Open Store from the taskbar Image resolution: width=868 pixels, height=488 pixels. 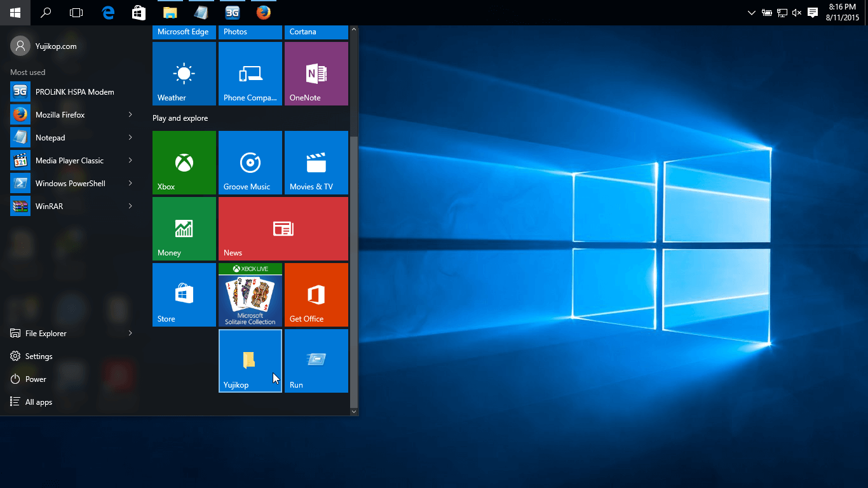pos(139,13)
